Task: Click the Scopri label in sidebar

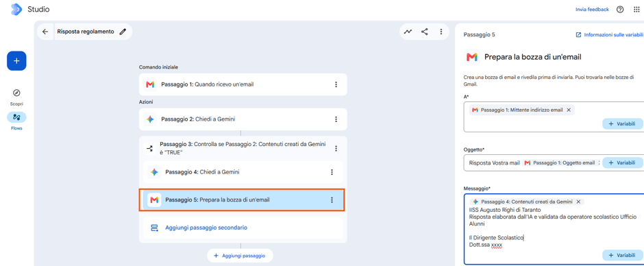Action: click(x=16, y=104)
